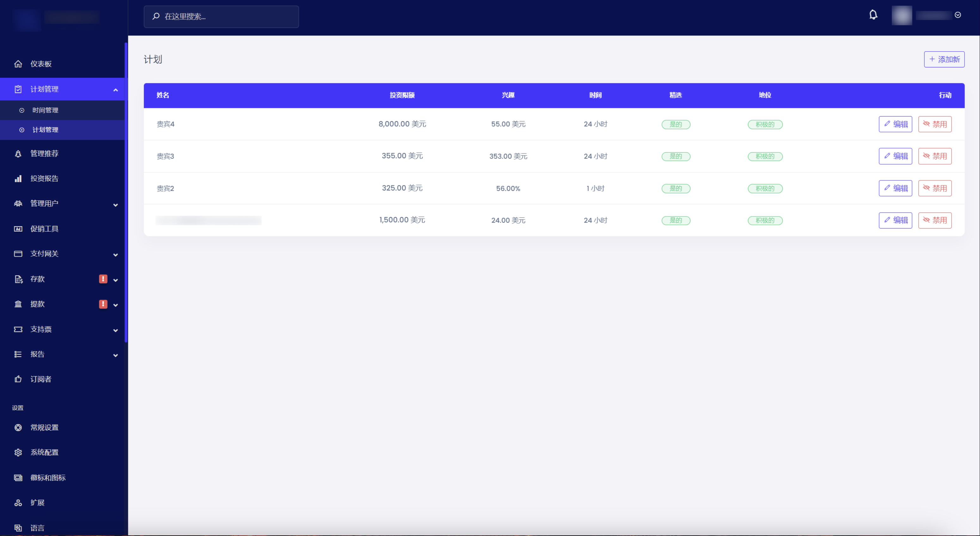Disable the 贵宾2 plan
980x536 pixels.
(934, 189)
